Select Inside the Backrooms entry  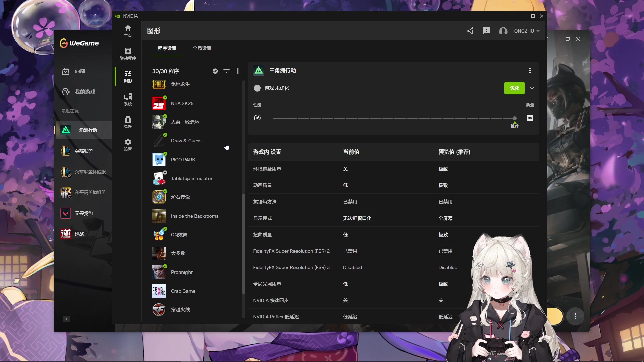click(196, 216)
